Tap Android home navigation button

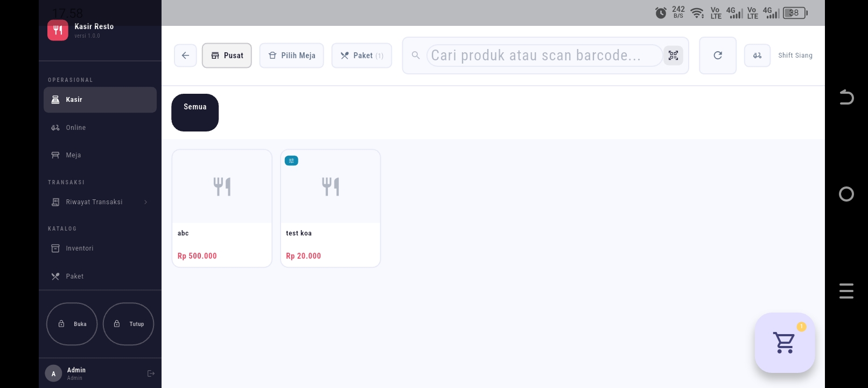pyautogui.click(x=846, y=194)
